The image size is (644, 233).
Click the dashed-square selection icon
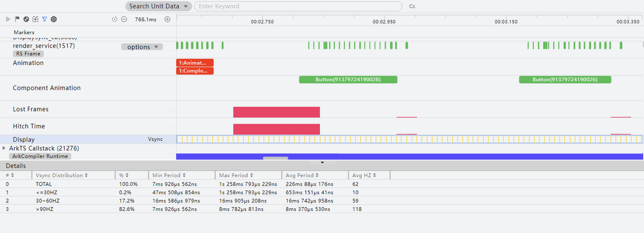[35, 19]
